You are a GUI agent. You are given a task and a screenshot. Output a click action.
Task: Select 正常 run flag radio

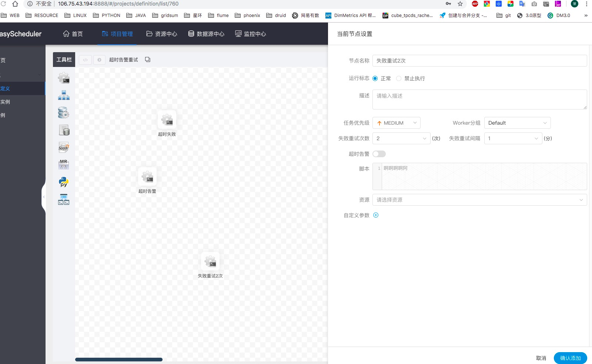tap(375, 78)
